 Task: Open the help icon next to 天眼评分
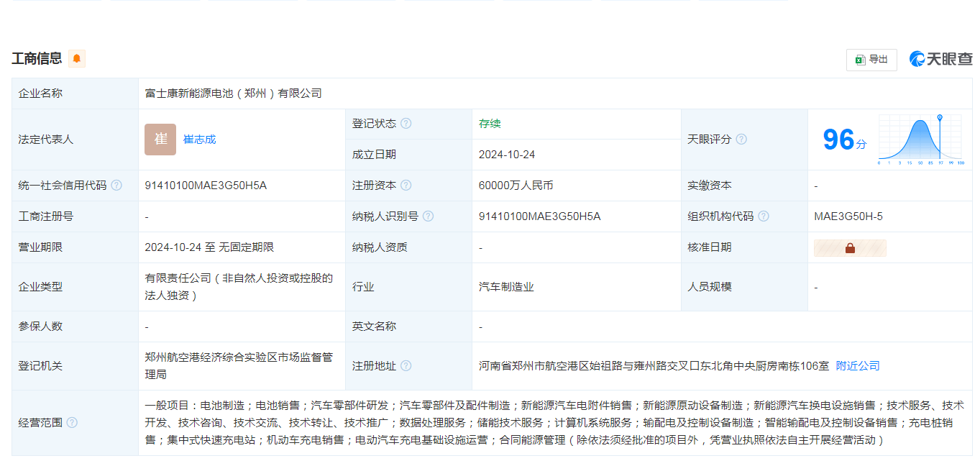(x=741, y=140)
